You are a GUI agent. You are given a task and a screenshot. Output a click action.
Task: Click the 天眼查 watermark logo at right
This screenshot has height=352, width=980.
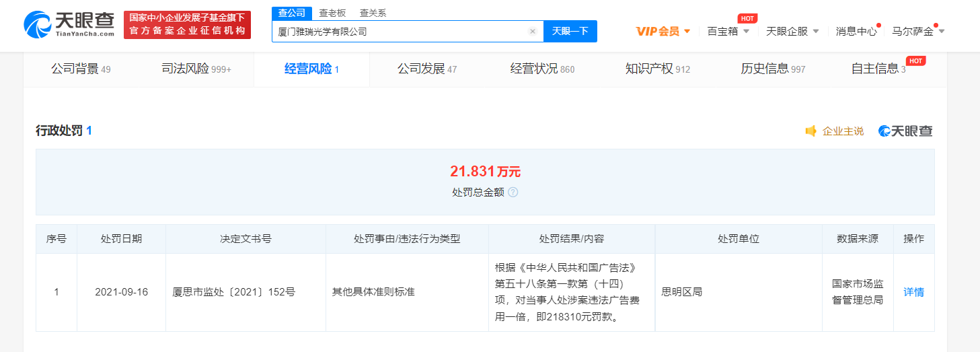[x=905, y=131]
